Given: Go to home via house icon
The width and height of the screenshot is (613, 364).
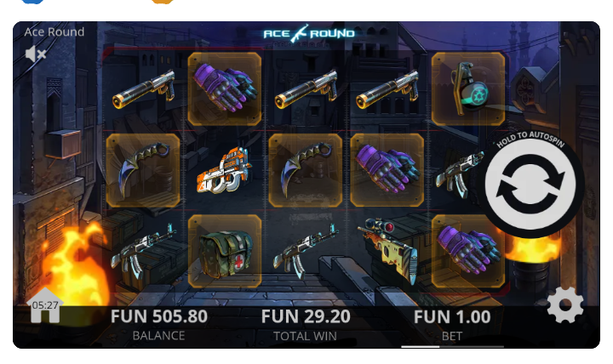Looking at the screenshot, I should click(45, 305).
